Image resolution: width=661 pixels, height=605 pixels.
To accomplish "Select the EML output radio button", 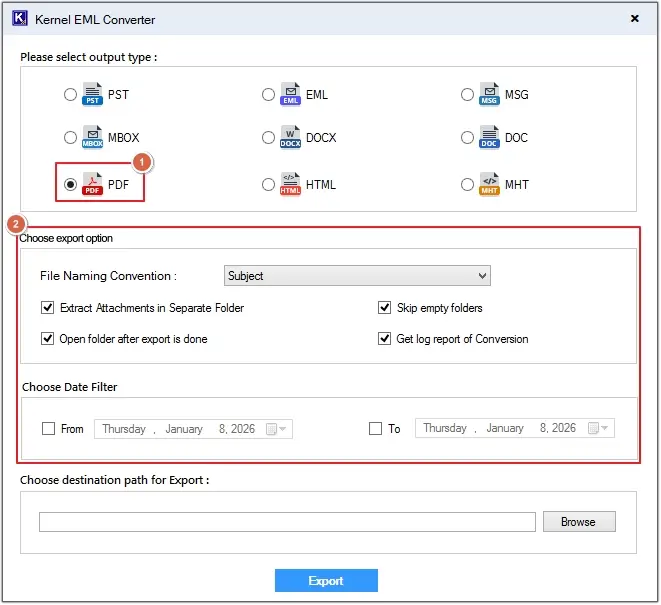I will click(268, 94).
